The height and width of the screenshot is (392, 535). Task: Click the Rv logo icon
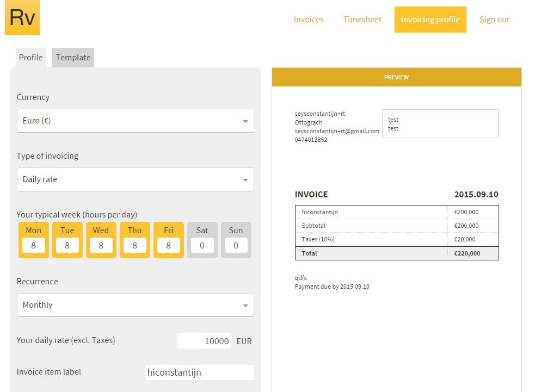coord(22,17)
